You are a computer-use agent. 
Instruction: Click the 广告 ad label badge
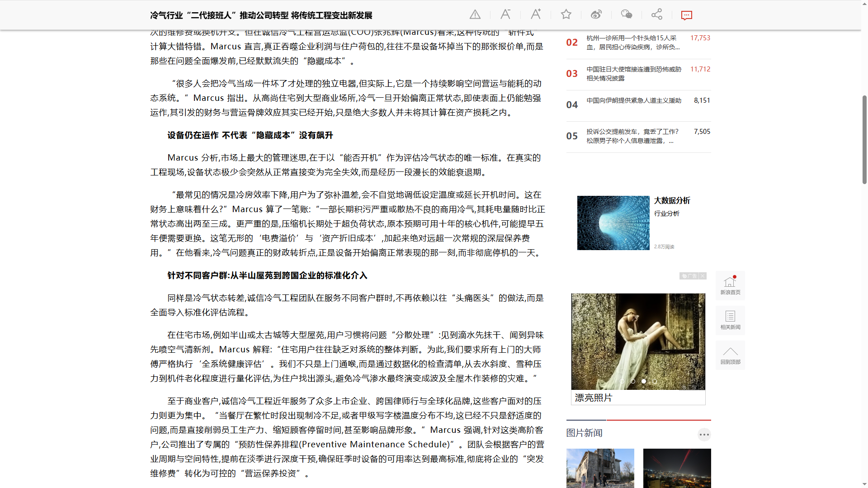[x=689, y=276]
